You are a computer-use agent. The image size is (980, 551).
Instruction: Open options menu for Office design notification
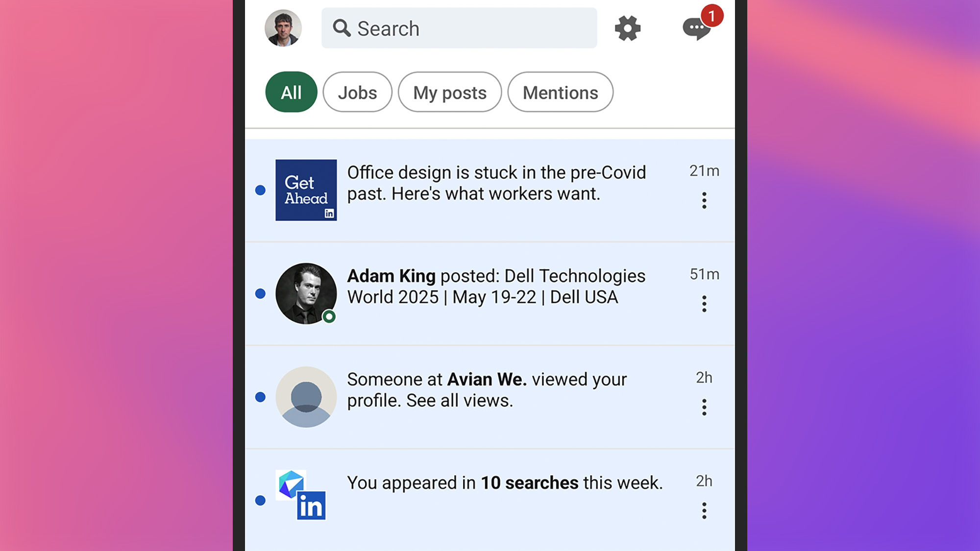(x=704, y=200)
